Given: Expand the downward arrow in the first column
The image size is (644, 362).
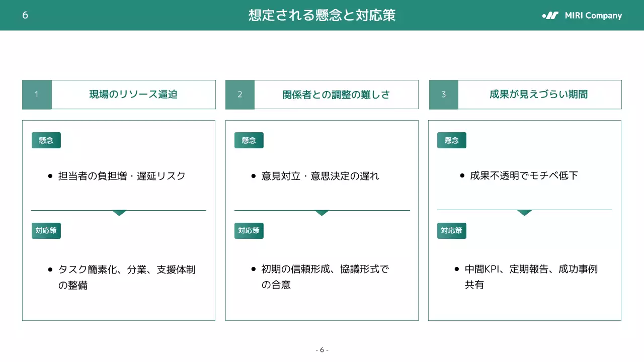Looking at the screenshot, I should 119,213.
